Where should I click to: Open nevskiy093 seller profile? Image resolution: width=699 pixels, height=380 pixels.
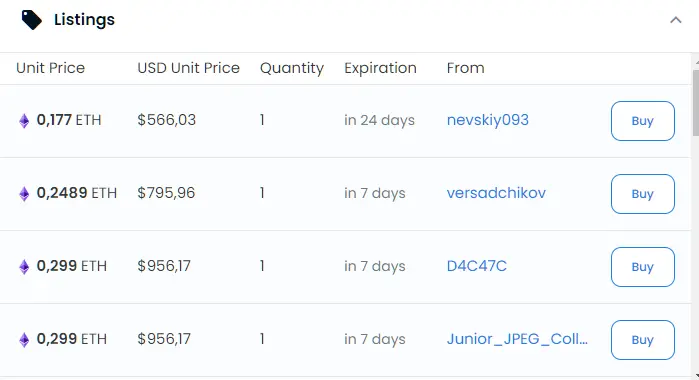[x=488, y=120]
